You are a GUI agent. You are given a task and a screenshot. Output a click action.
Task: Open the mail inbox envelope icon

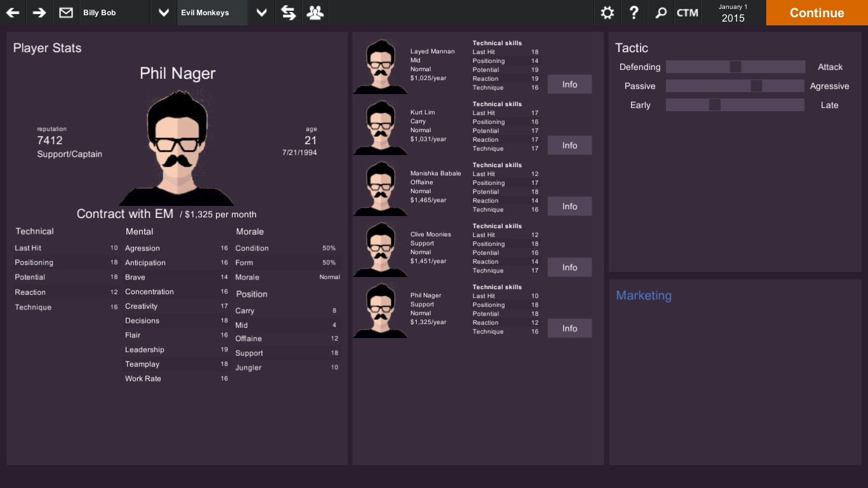pyautogui.click(x=65, y=13)
